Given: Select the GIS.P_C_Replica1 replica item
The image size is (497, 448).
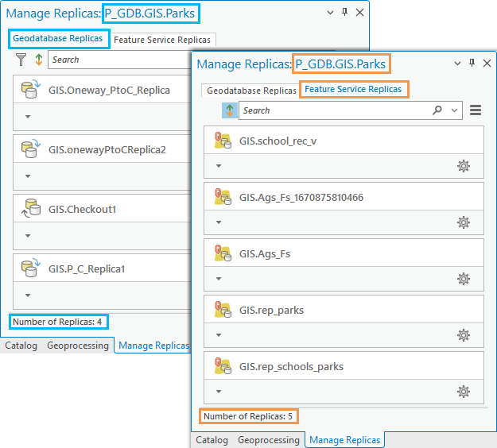Looking at the screenshot, I should pos(86,268).
